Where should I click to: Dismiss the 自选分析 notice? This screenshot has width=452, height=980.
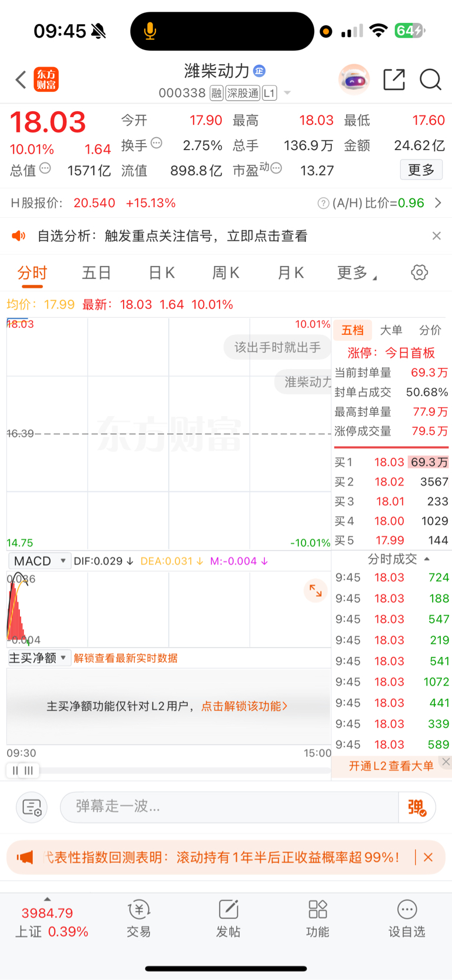click(436, 236)
